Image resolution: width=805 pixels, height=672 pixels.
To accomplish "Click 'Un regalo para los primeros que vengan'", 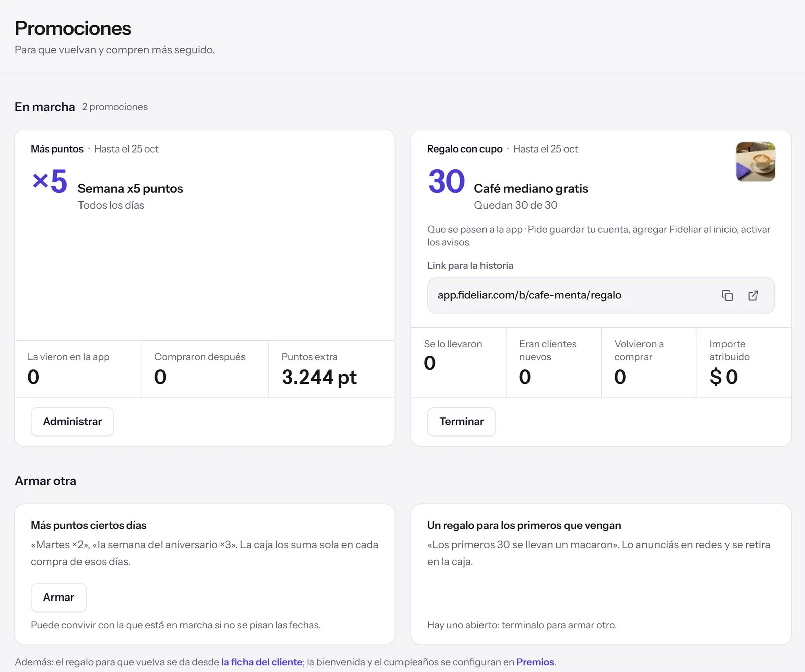I will [524, 526].
